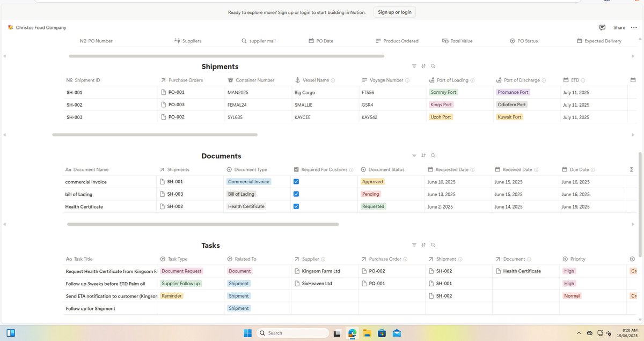Click the Share button
Image resolution: width=644 pixels, height=341 pixels.
click(619, 27)
